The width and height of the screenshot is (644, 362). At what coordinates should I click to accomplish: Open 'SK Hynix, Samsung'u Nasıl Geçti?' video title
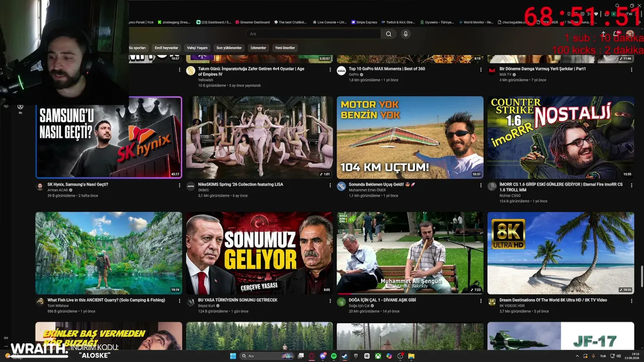coord(77,185)
